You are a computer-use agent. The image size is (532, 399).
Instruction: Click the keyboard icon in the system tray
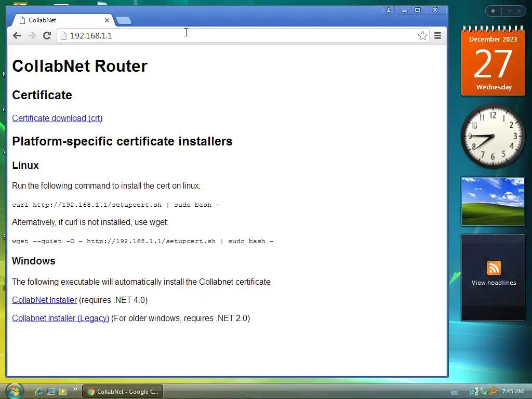pyautogui.click(x=454, y=392)
